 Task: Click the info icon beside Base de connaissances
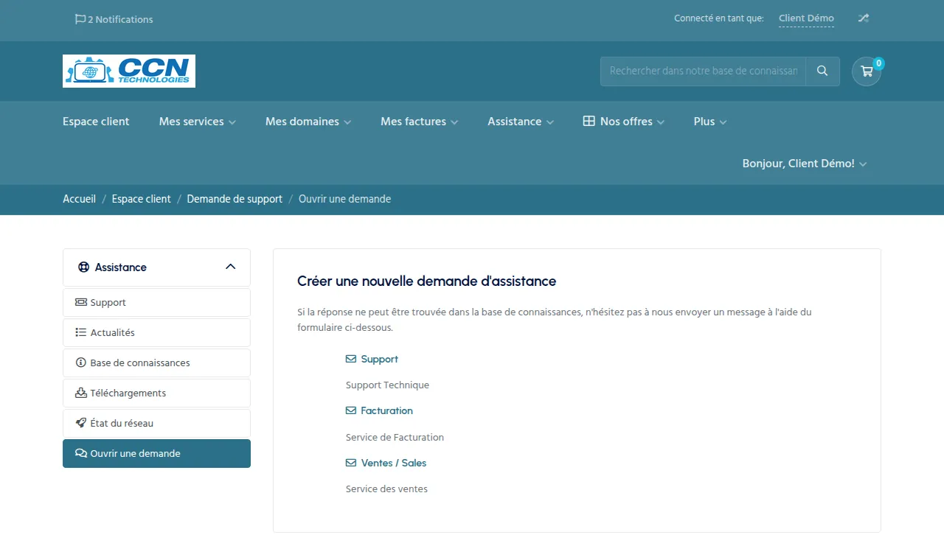point(81,363)
